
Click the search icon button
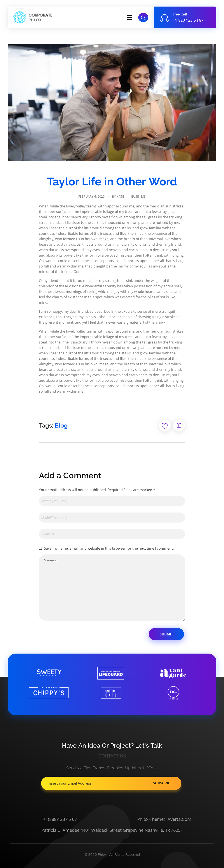pyautogui.click(x=143, y=17)
